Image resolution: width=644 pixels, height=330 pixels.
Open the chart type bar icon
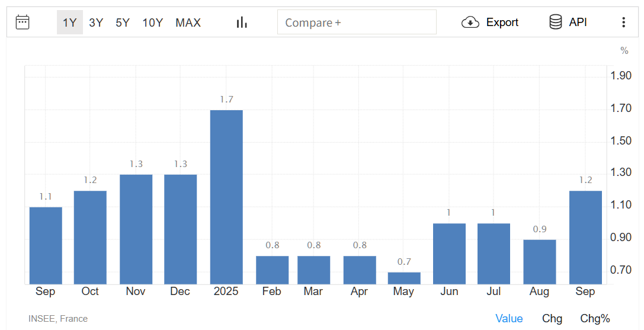[241, 23]
